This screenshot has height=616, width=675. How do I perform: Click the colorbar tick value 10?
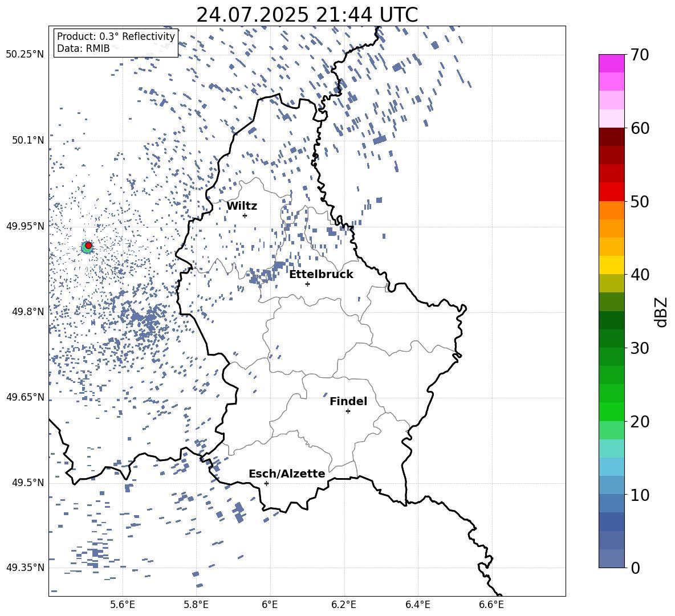[x=640, y=495]
